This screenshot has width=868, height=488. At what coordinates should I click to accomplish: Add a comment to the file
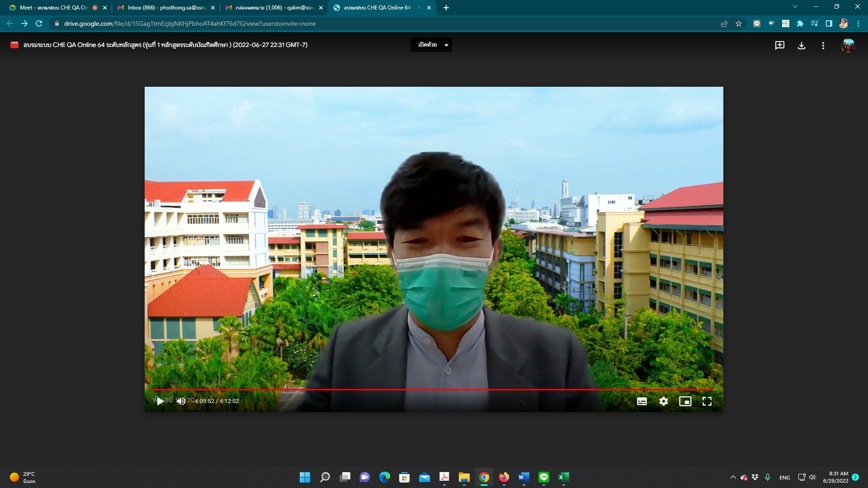(x=779, y=45)
